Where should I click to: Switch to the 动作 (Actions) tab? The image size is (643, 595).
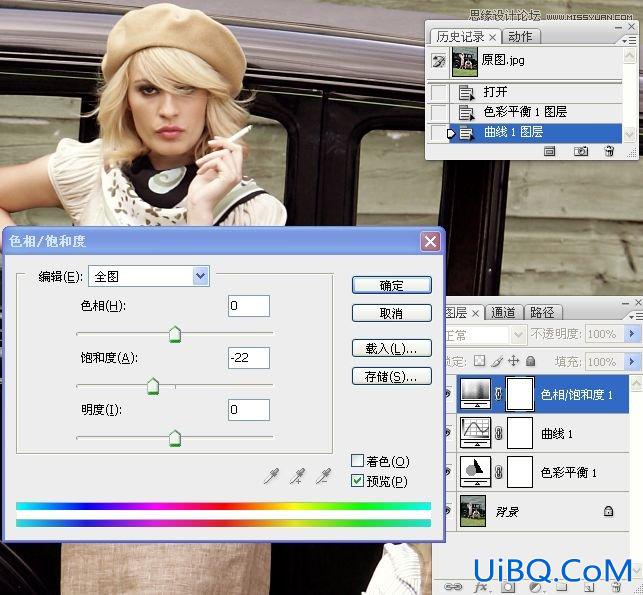coord(520,37)
